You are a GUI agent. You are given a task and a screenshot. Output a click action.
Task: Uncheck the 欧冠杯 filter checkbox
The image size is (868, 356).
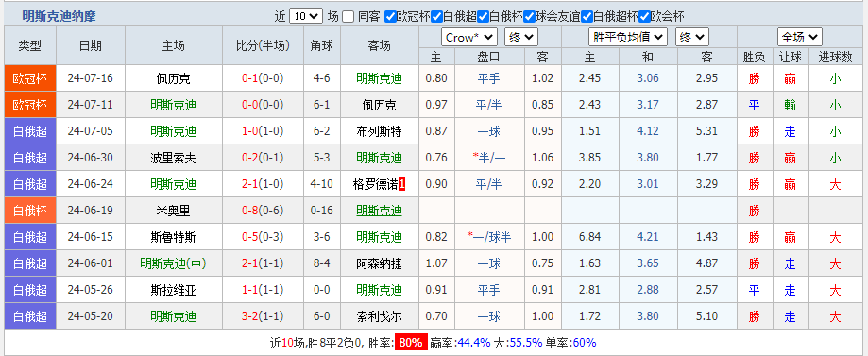point(390,17)
